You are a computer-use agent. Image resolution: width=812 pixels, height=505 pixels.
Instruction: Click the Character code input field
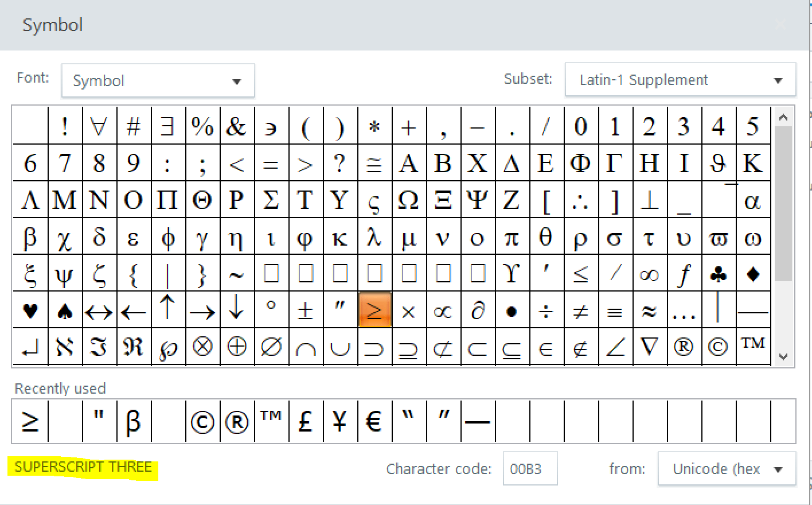tap(529, 468)
